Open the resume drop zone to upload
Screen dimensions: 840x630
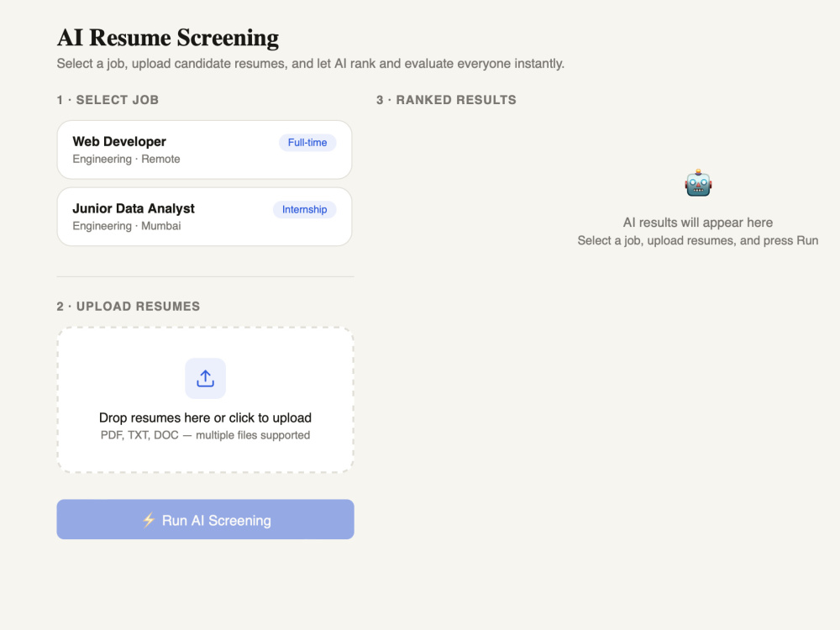(x=205, y=400)
